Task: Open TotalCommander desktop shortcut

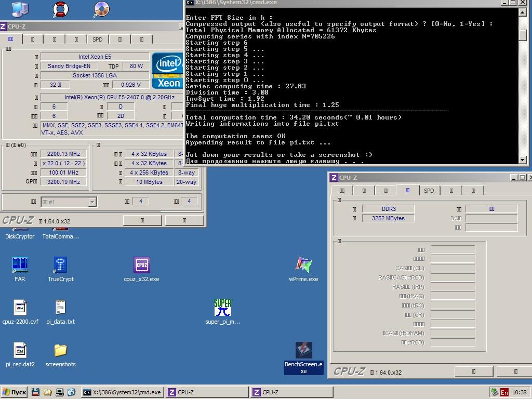Action: pos(60,236)
